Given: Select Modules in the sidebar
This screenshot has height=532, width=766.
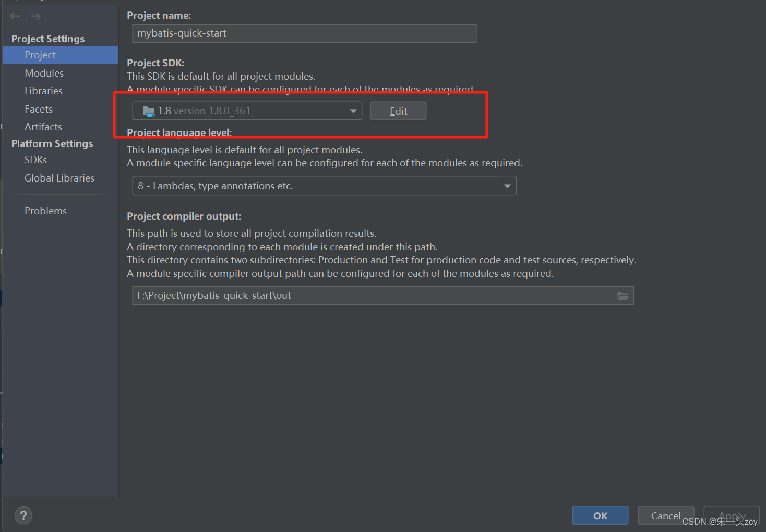Looking at the screenshot, I should coord(44,73).
